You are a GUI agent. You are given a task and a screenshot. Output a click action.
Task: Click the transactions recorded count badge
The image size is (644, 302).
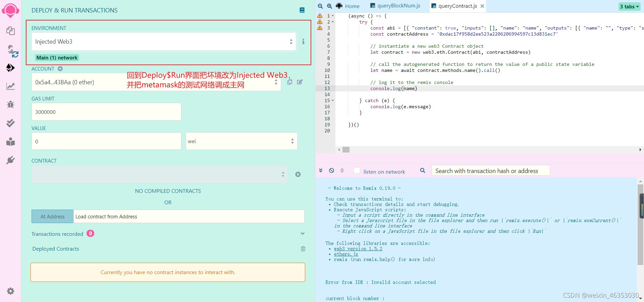(x=90, y=233)
